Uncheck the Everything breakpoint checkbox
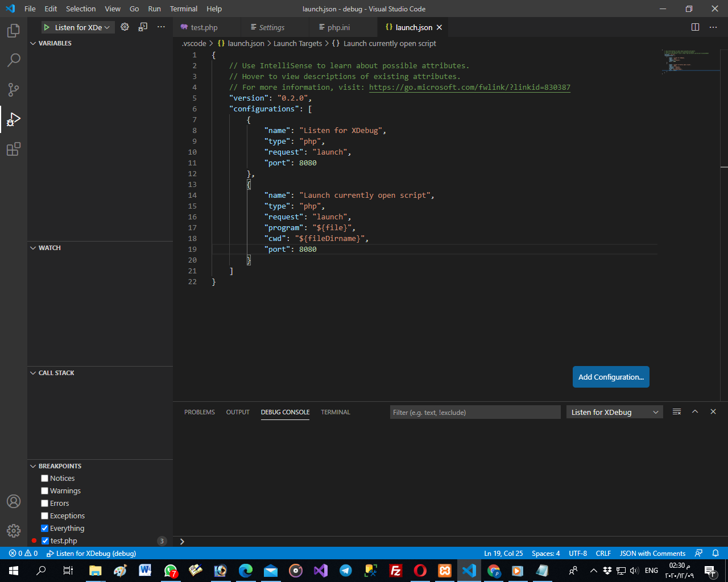 coord(45,529)
